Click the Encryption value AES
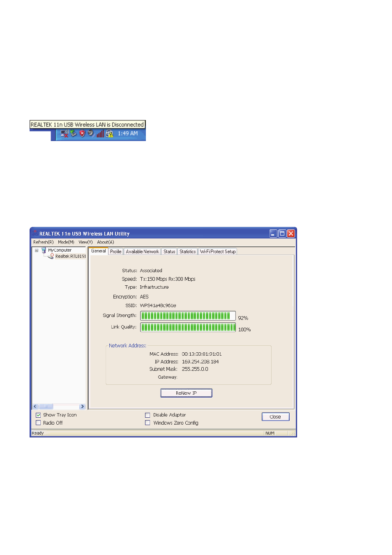392x555 pixels. point(144,296)
